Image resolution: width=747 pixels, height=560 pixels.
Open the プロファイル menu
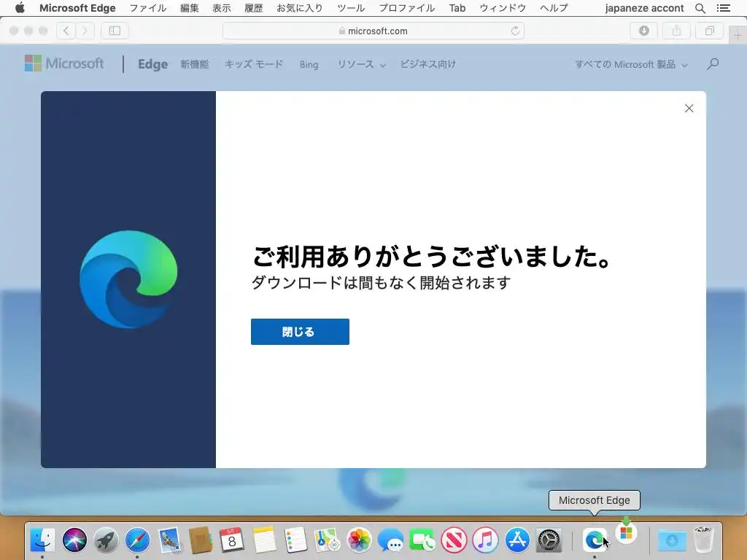(x=407, y=8)
